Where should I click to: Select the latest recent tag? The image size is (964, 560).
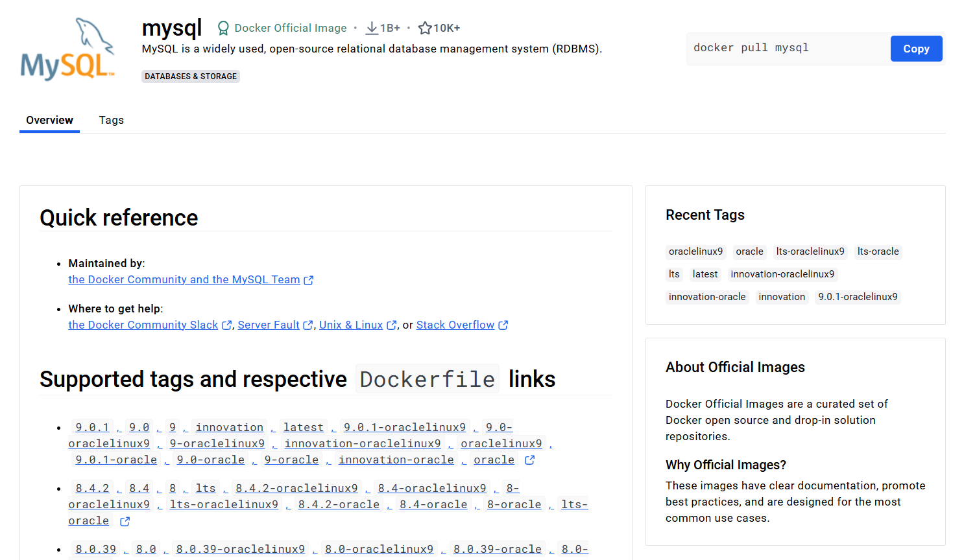point(705,274)
